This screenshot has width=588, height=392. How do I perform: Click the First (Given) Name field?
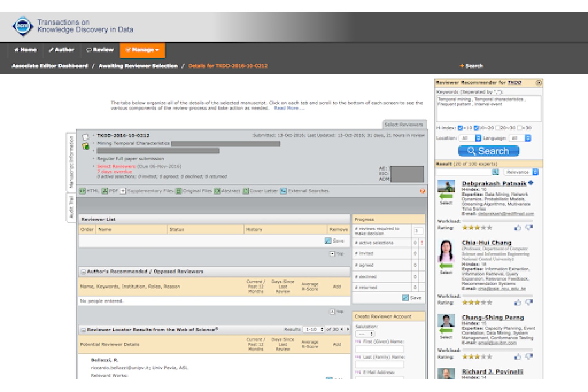pos(379,349)
